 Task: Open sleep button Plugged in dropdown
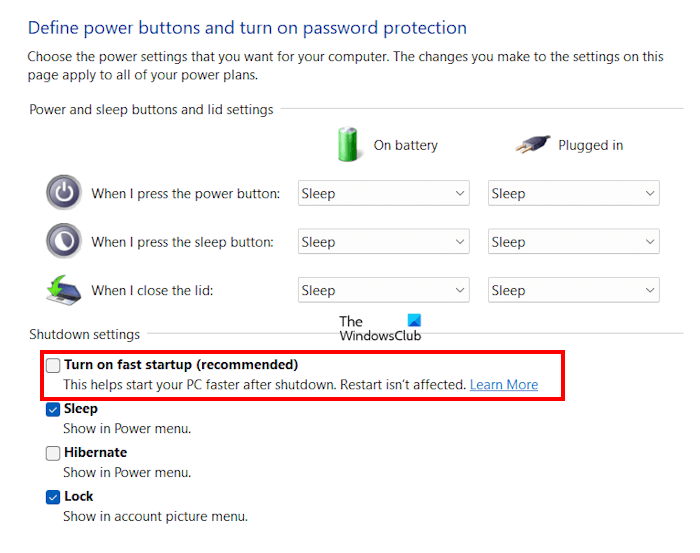pyautogui.click(x=574, y=242)
